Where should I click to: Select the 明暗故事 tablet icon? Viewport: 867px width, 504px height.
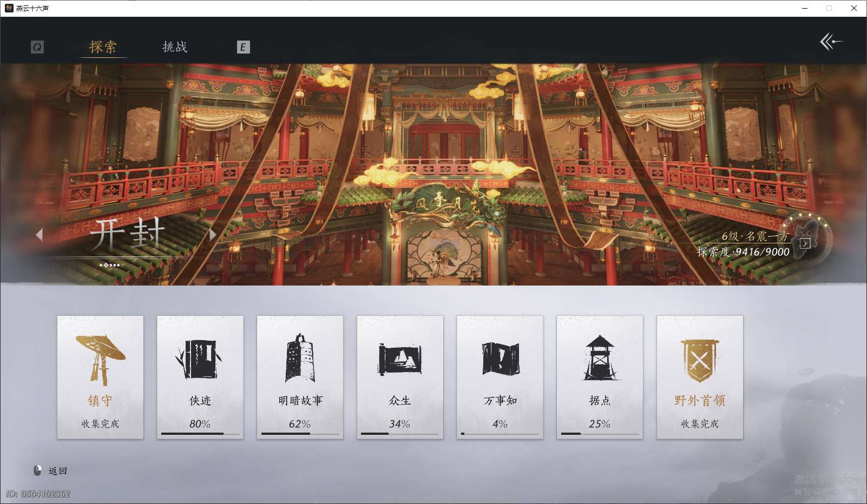(x=300, y=357)
